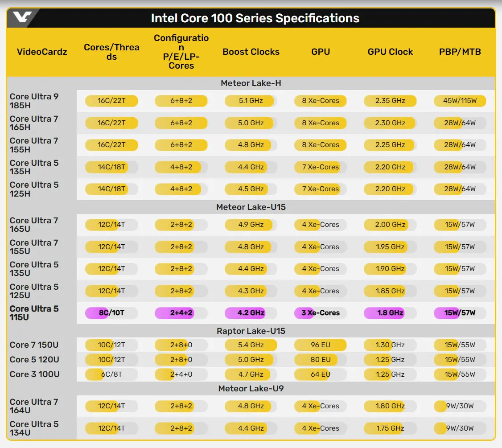Viewport: 502px width, 448px height.
Task: Open the Core Ultra 7 164U row label
Action: click(34, 406)
